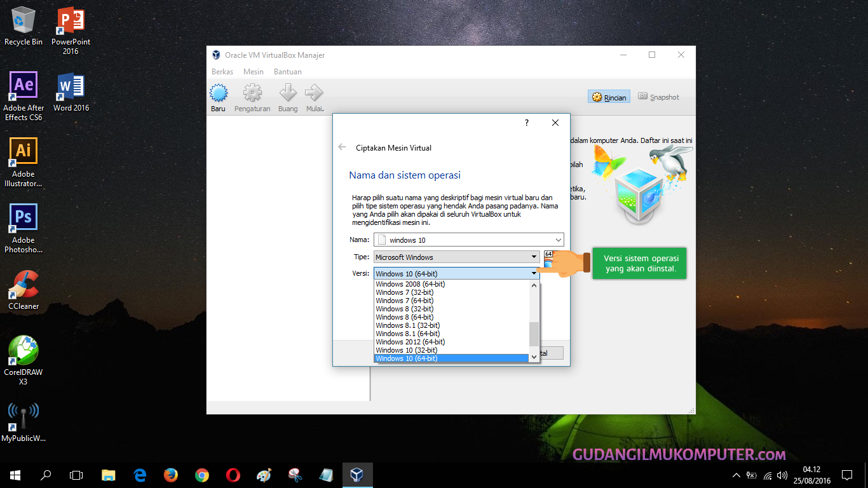Click the help question mark in the dialog
Screen dimensions: 868x488
coord(526,123)
